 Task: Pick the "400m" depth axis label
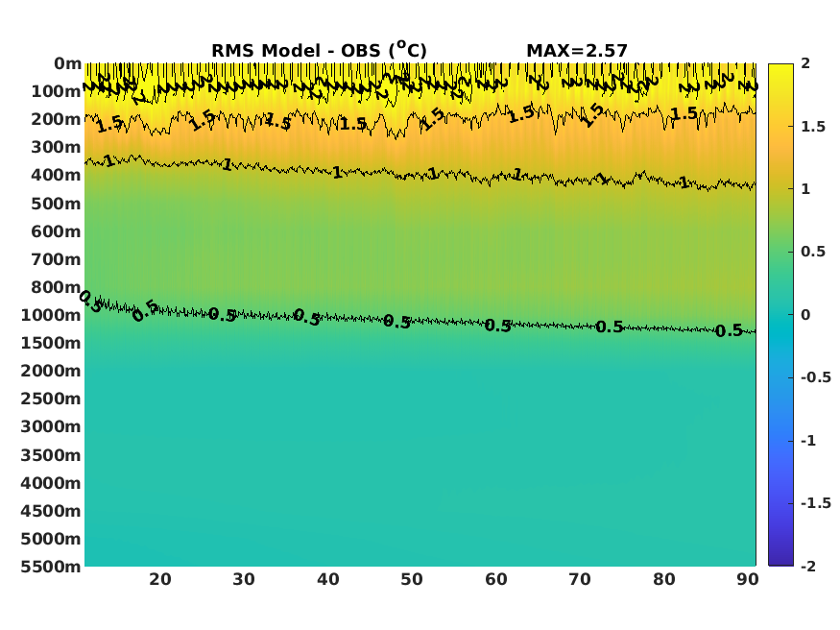click(56, 175)
